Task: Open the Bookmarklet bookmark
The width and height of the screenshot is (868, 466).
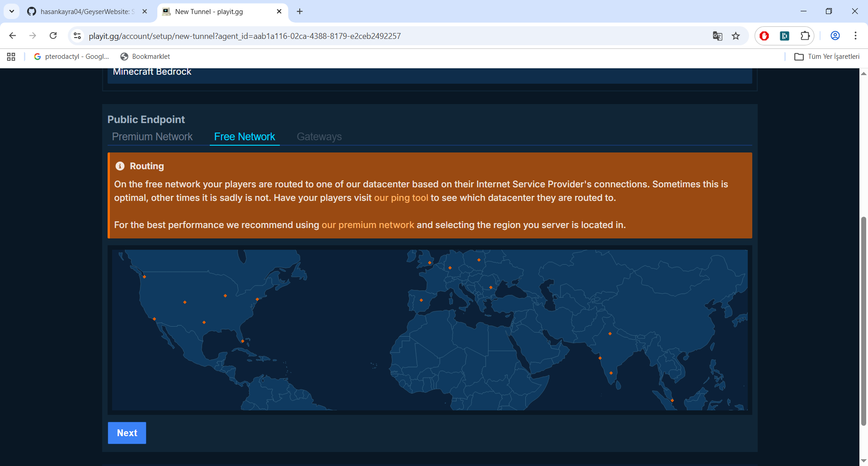Action: 145,57
